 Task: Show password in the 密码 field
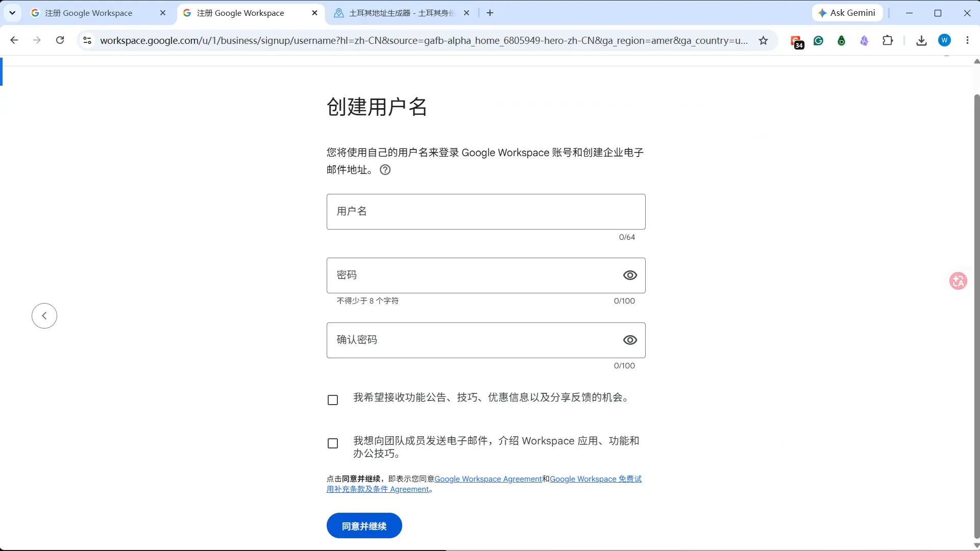[630, 275]
